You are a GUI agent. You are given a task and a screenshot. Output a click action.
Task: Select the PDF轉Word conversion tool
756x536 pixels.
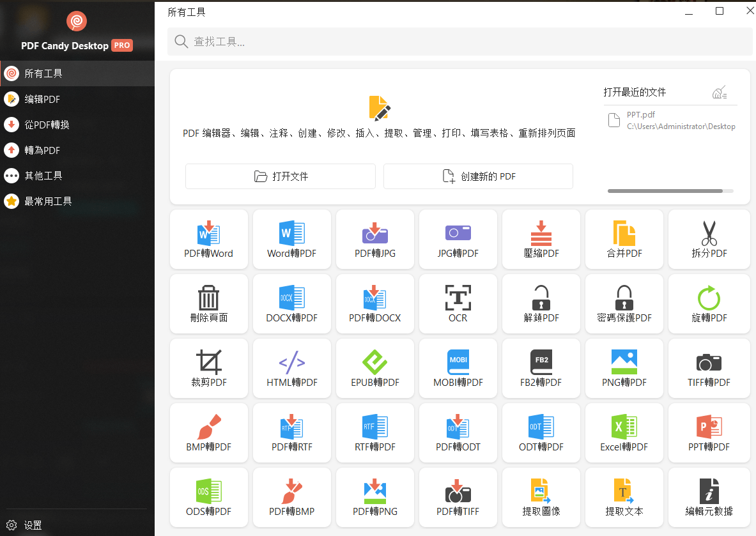tap(208, 240)
